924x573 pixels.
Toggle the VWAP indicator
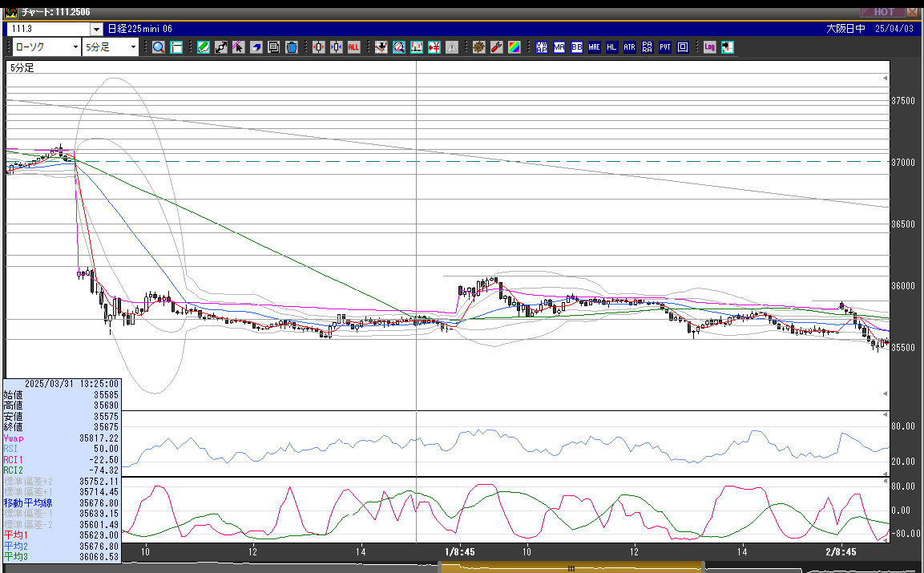542,47
